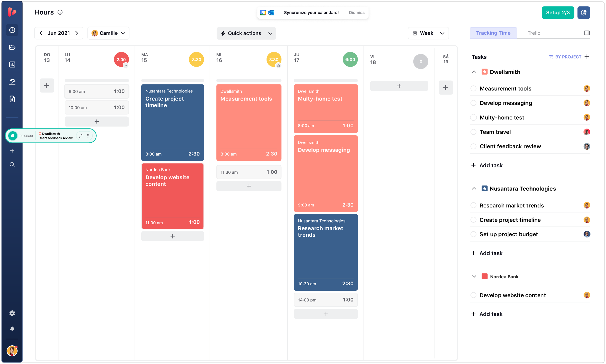This screenshot has height=364, width=606.
Task: Open the Projects folder icon in sidebar
Action: (12, 47)
